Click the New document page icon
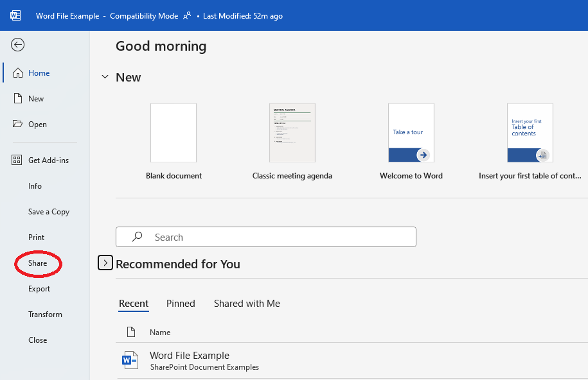Screen dimensions: 588x380 coord(18,99)
